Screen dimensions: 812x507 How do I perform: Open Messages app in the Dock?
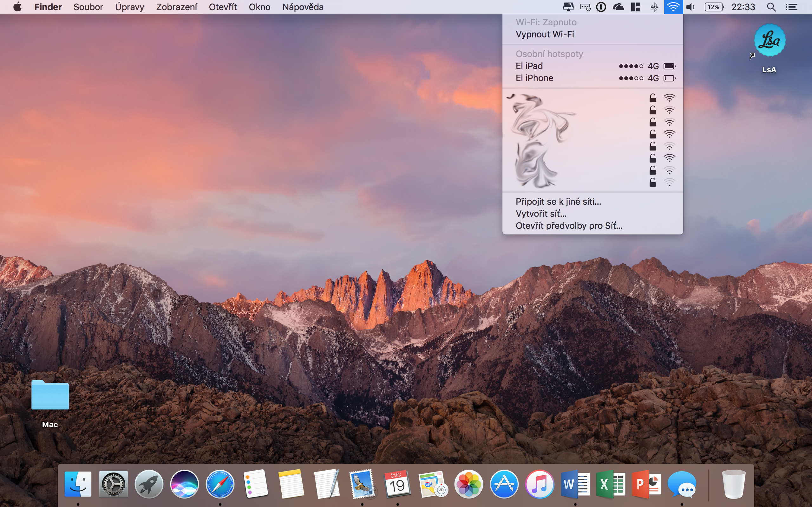(x=681, y=484)
